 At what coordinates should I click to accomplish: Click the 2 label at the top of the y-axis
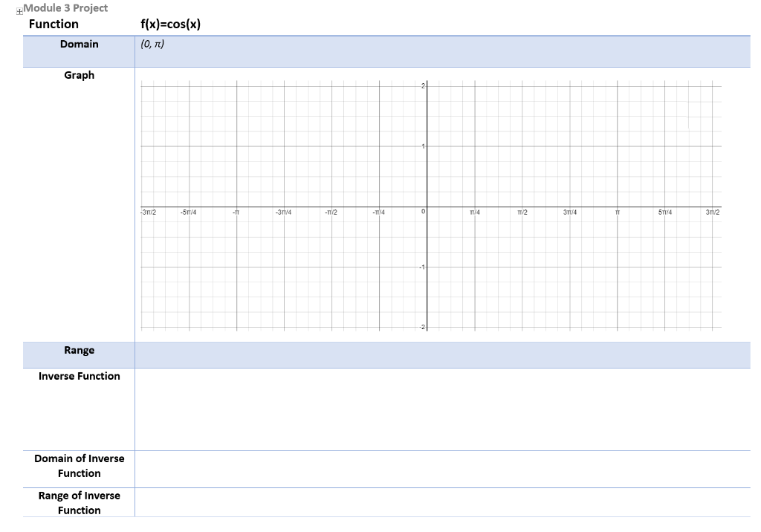424,86
